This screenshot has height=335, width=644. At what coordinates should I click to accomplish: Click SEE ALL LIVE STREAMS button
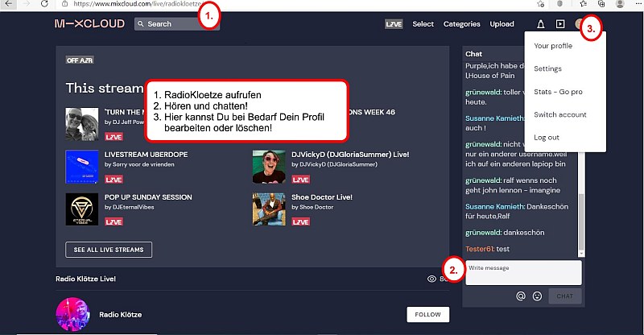pos(109,250)
